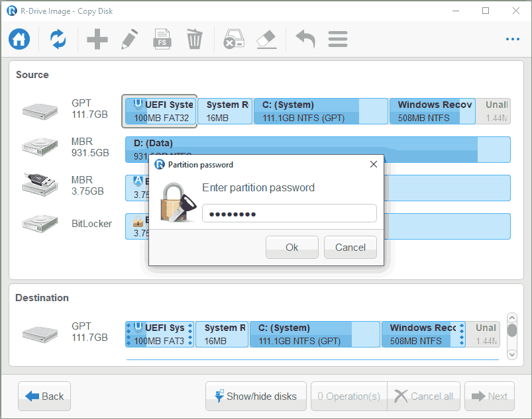Click the 0 Operation(s) button
532x419 pixels.
349,396
